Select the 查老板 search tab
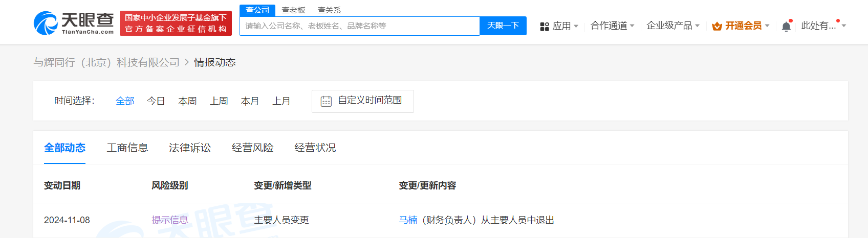 click(293, 10)
